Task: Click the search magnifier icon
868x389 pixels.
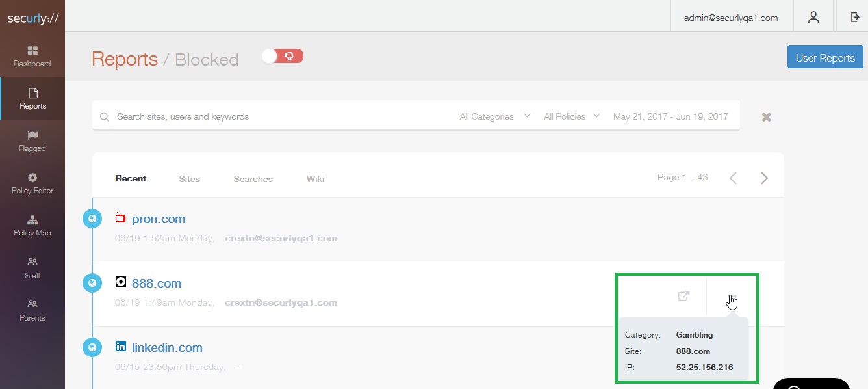Action: pyautogui.click(x=105, y=117)
